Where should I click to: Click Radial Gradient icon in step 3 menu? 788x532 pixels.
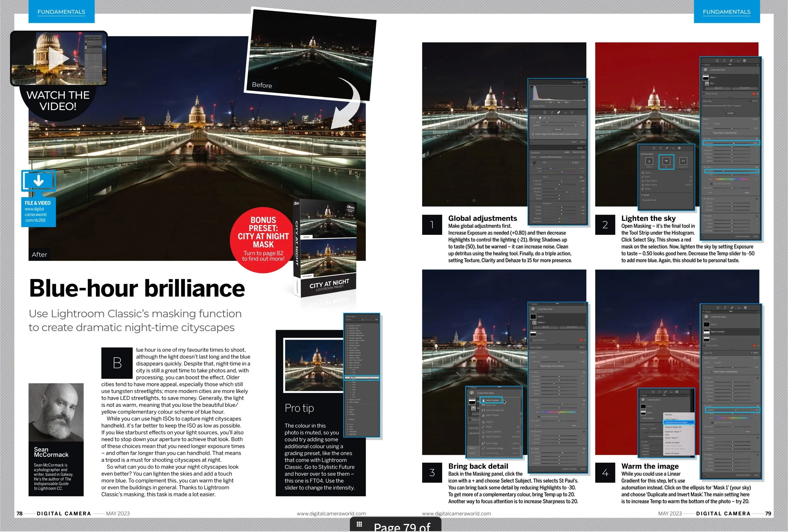tap(484, 437)
